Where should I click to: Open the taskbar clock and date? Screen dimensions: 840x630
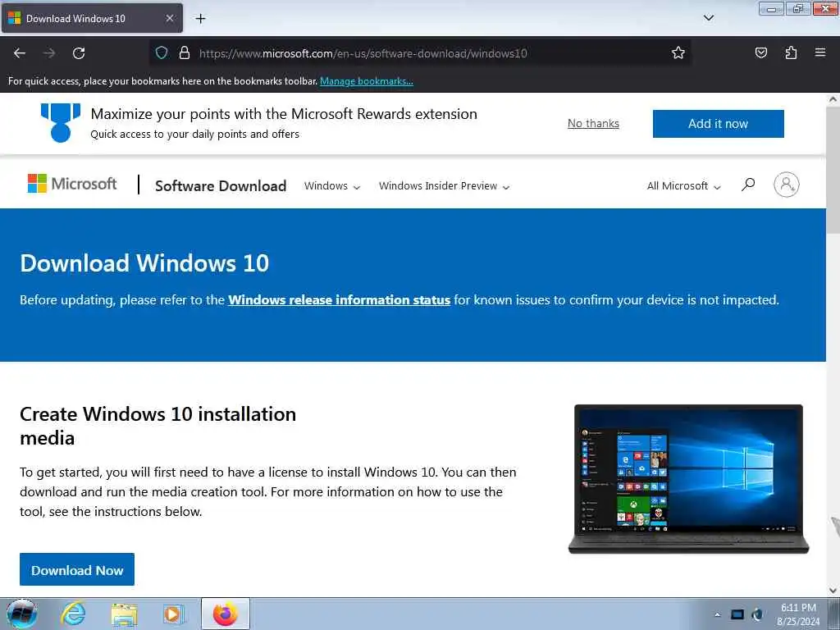point(798,614)
